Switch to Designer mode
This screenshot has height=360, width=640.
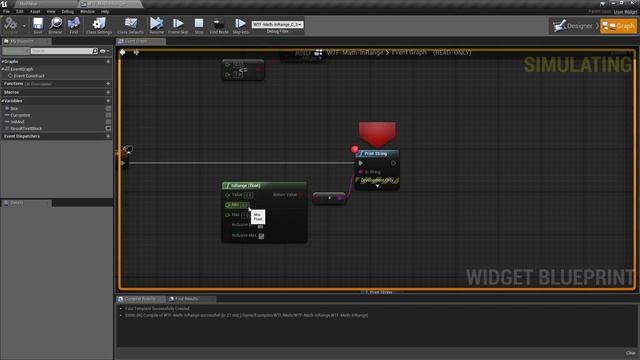pos(573,26)
